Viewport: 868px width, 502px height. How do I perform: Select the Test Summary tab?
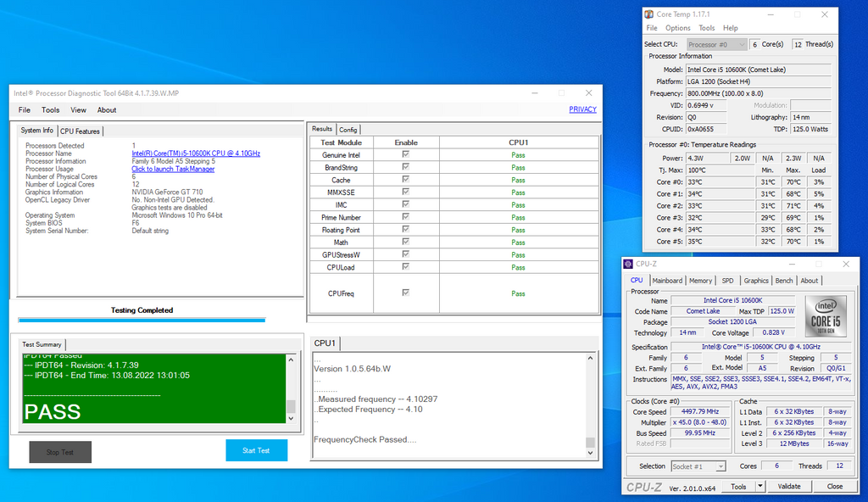point(42,344)
